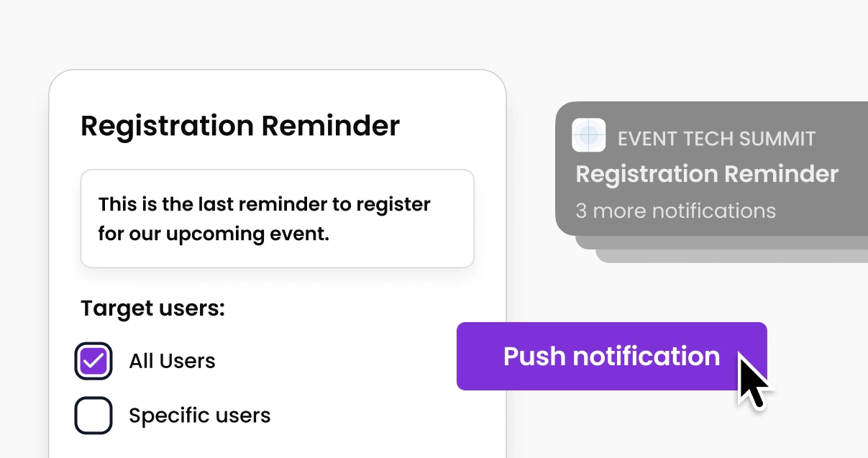Select the checked All Users checkbox icon
The height and width of the screenshot is (458, 868).
93,361
